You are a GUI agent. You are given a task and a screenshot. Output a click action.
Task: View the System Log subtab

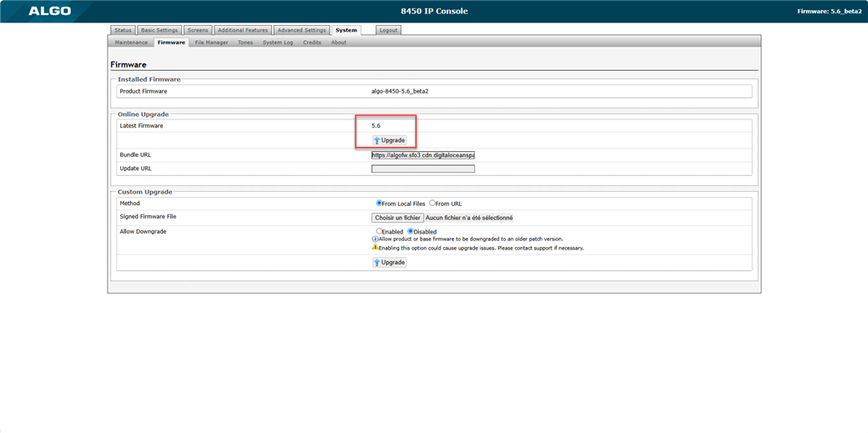pos(277,43)
